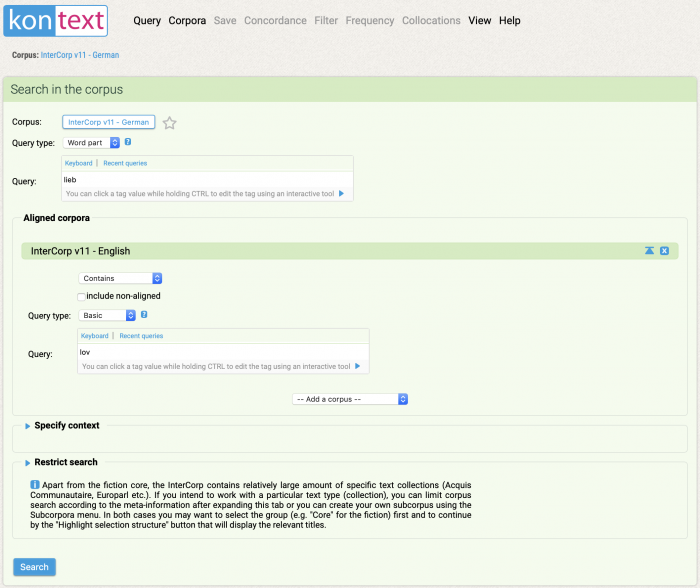Open help icon beside Basic query type
The width and height of the screenshot is (700, 588).
tap(145, 315)
